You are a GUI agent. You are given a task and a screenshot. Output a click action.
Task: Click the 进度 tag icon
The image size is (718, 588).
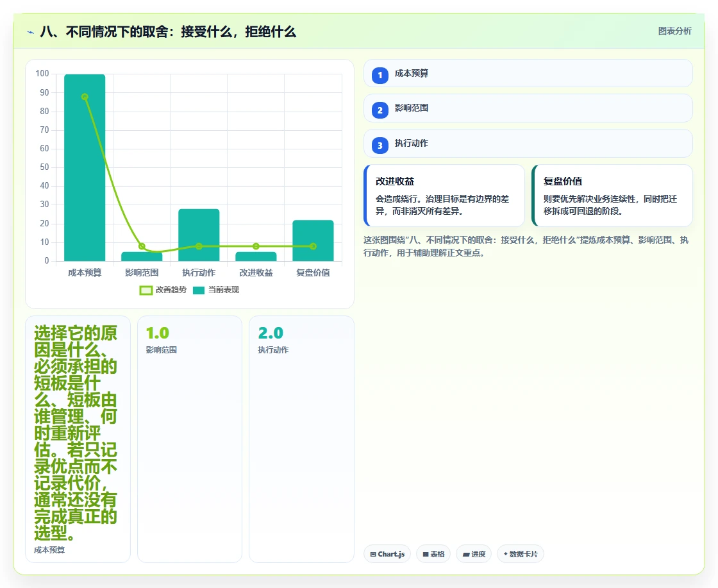[465, 554]
